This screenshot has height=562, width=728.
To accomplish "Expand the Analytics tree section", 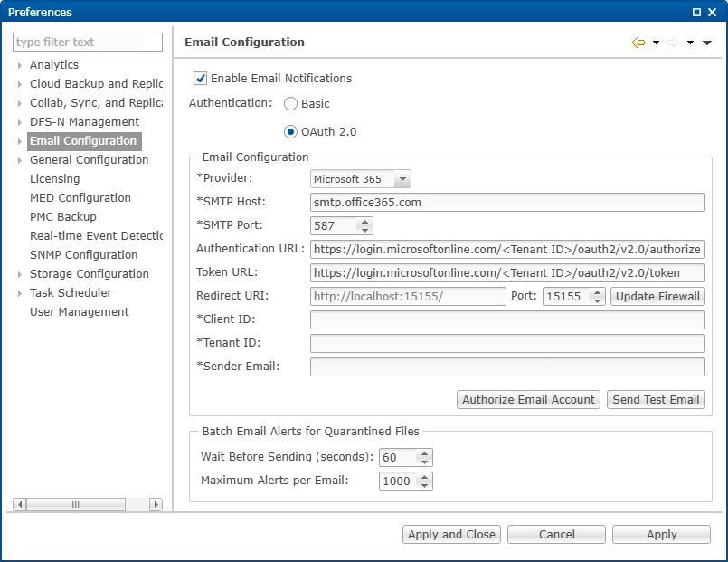I will tap(20, 64).
